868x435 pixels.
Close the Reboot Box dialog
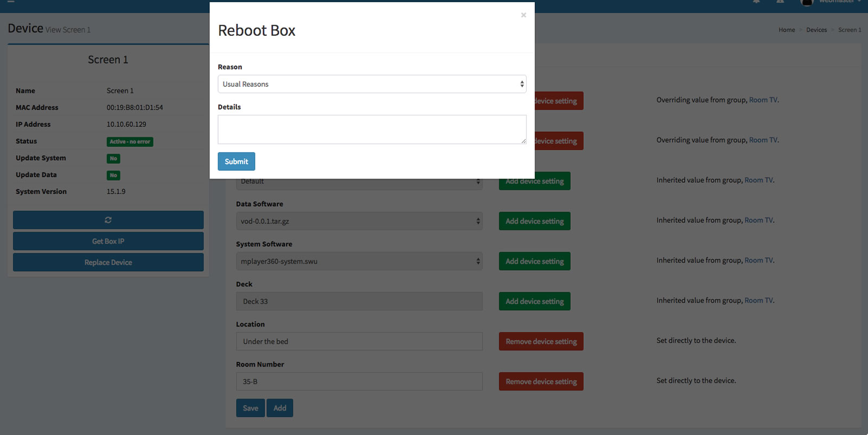[523, 15]
